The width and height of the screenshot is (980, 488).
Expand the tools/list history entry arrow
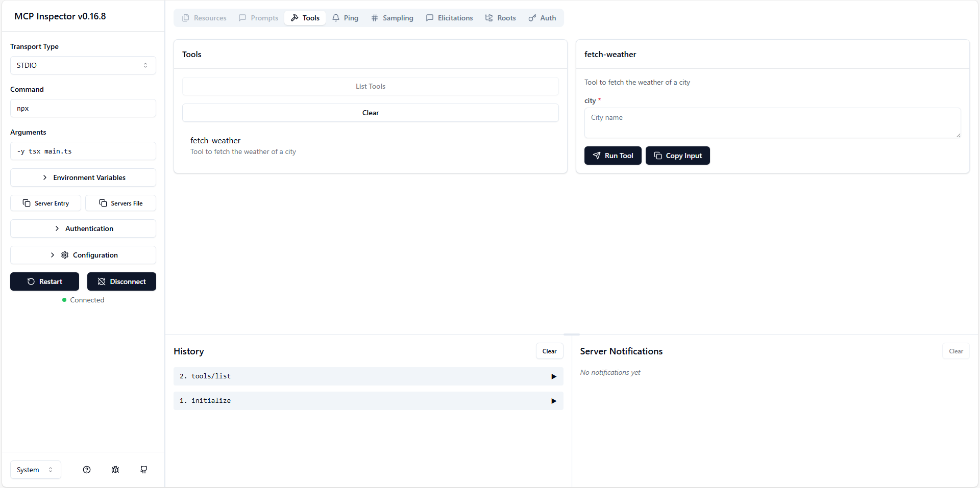coord(554,376)
